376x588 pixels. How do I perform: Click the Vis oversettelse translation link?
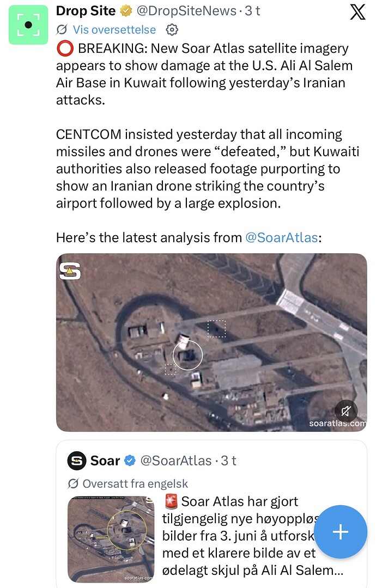[114, 29]
